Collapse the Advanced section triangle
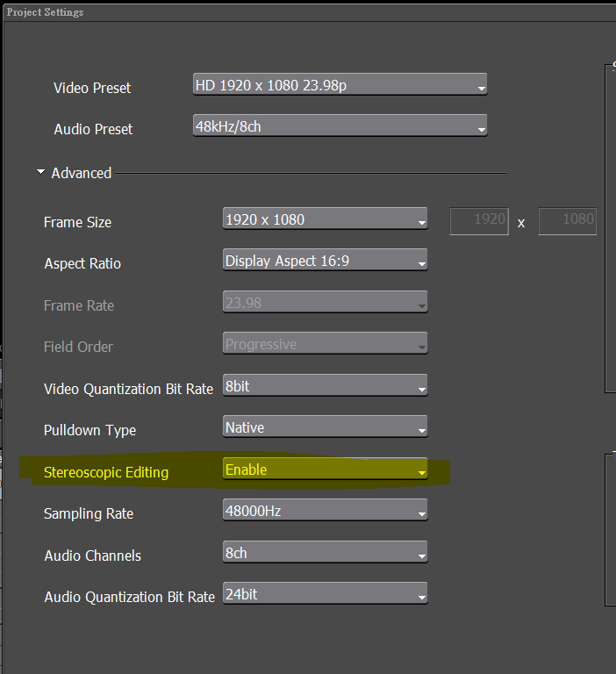The image size is (616, 674). [40, 173]
